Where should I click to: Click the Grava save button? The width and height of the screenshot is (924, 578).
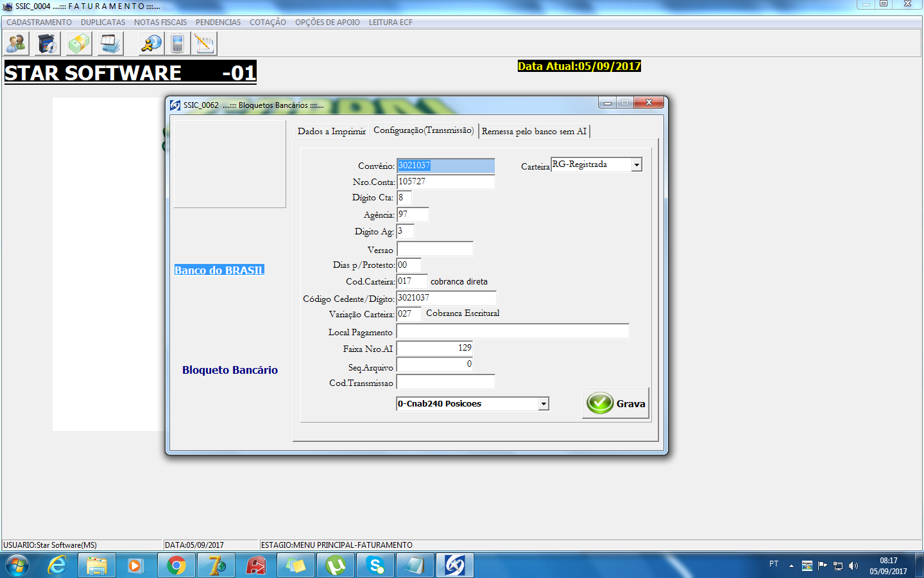[x=616, y=403]
